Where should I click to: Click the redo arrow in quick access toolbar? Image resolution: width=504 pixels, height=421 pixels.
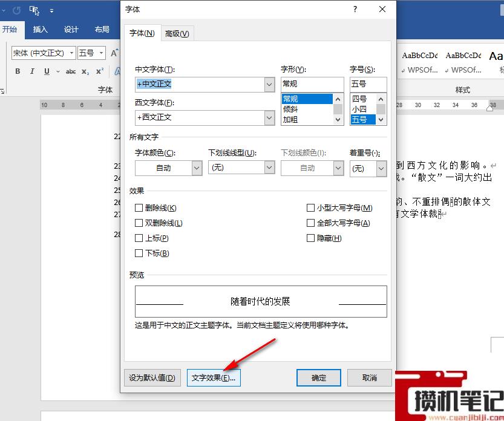(16, 11)
